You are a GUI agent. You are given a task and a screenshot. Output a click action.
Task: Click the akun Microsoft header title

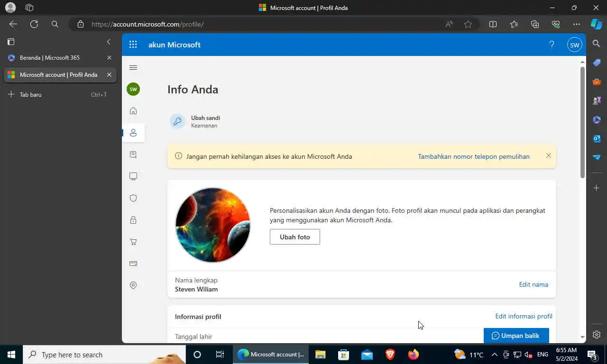coord(175,45)
